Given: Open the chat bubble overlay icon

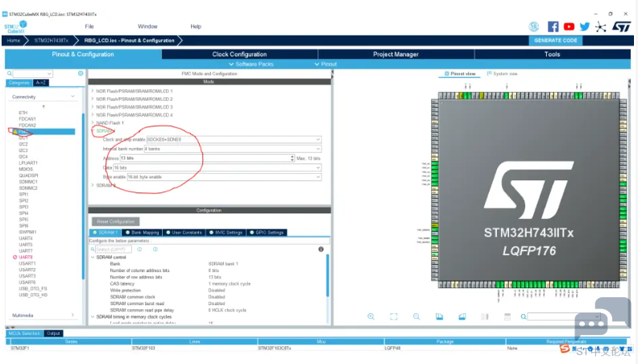Looking at the screenshot, I should point(603,317).
